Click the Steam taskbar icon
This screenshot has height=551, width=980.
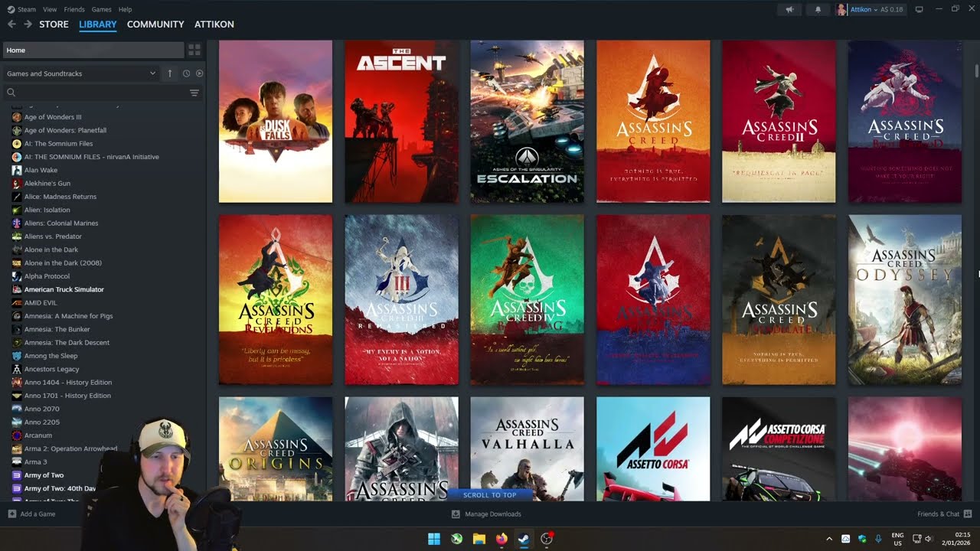tap(524, 539)
